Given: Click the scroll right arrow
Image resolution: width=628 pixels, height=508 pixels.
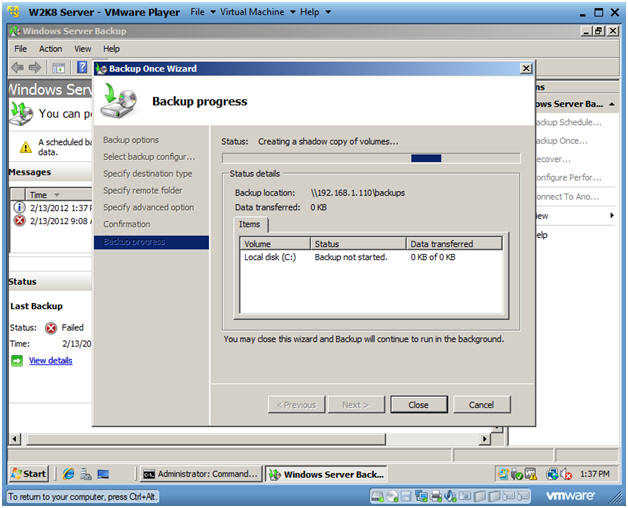Looking at the screenshot, I should click(485, 439).
